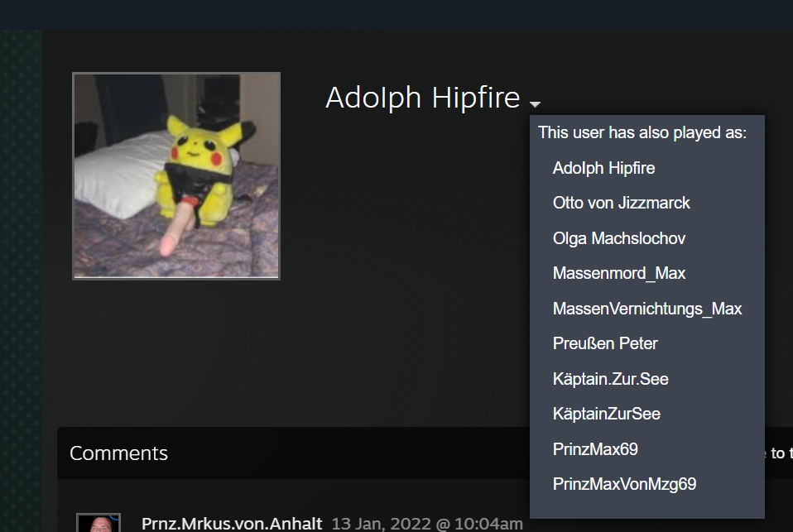This screenshot has height=532, width=793.
Task: Pick the KäptainZurSee alias without dots
Action: point(607,414)
